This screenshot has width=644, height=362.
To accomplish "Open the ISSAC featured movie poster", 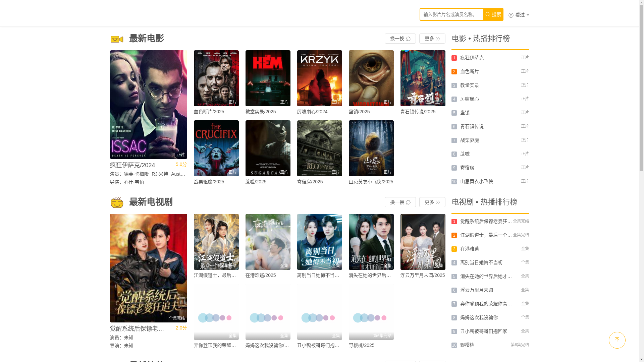I will coord(149,105).
